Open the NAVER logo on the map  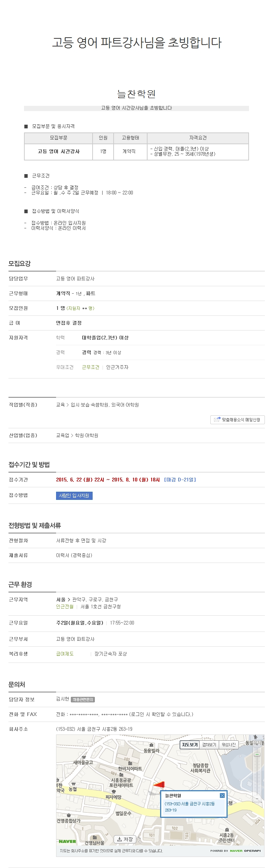tap(67, 841)
